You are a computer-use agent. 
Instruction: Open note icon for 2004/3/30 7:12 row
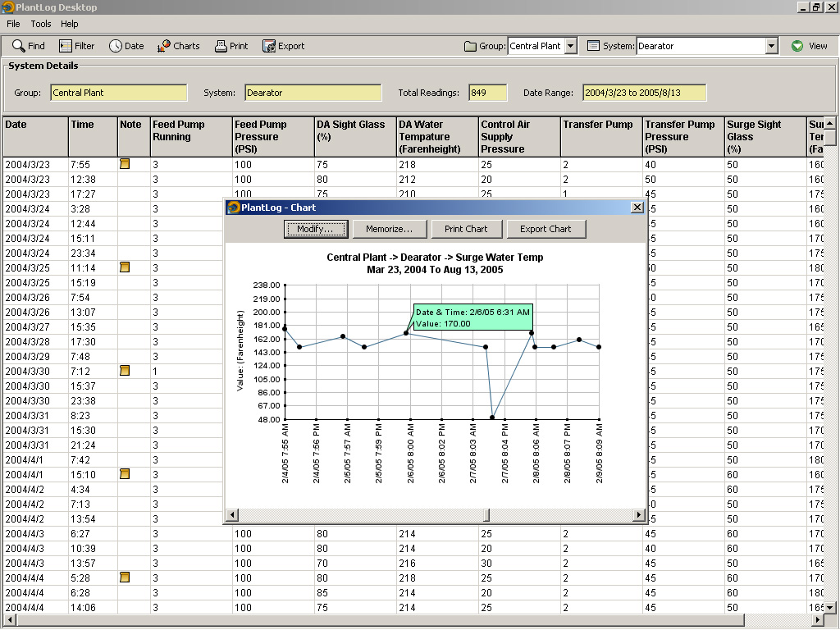[x=125, y=371]
